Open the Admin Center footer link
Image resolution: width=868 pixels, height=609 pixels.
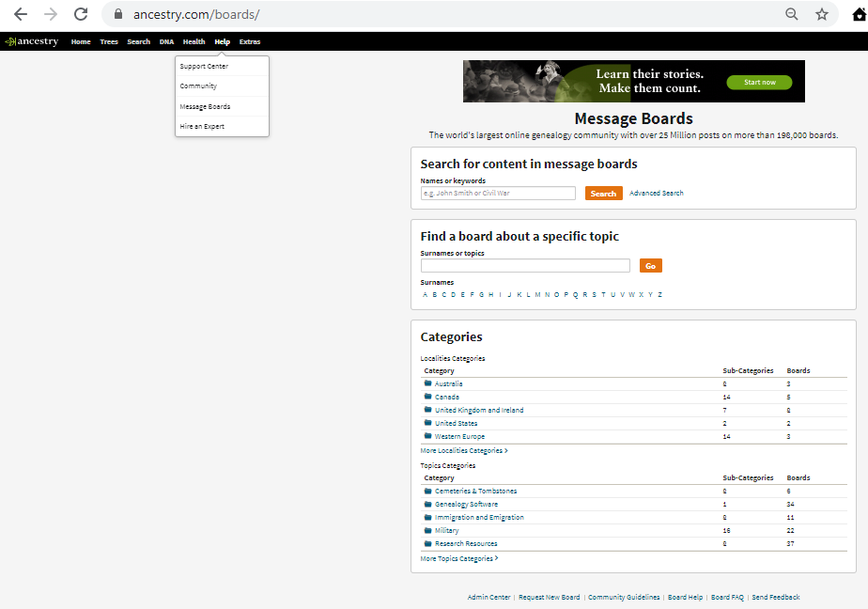488,598
